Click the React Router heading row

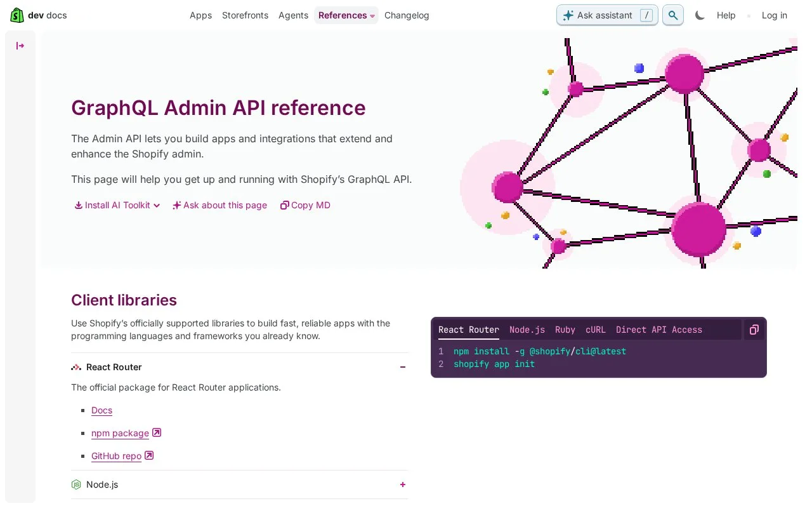pyautogui.click(x=240, y=367)
